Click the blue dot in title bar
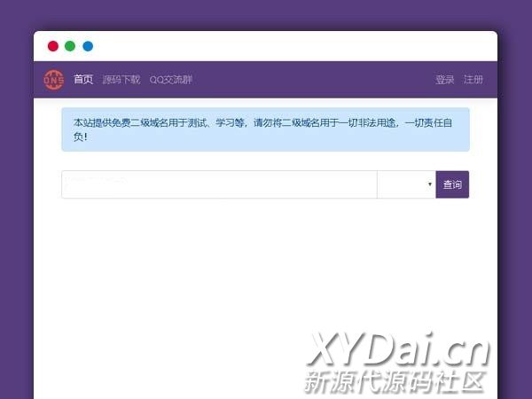This screenshot has height=399, width=532. coord(88,46)
